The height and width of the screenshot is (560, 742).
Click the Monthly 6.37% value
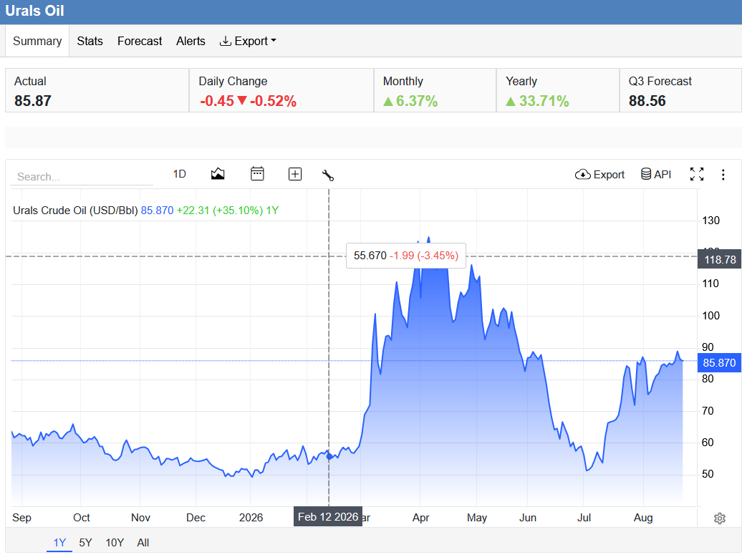pos(416,101)
